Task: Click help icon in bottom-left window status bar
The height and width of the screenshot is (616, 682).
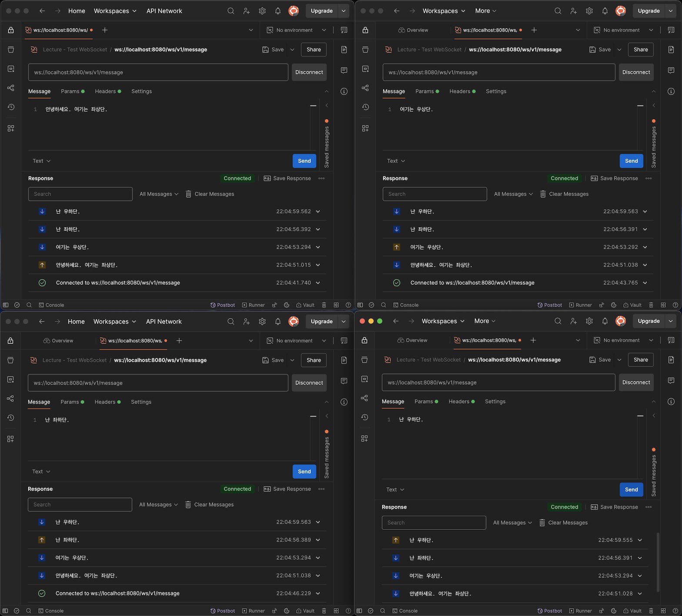Action: [348, 611]
